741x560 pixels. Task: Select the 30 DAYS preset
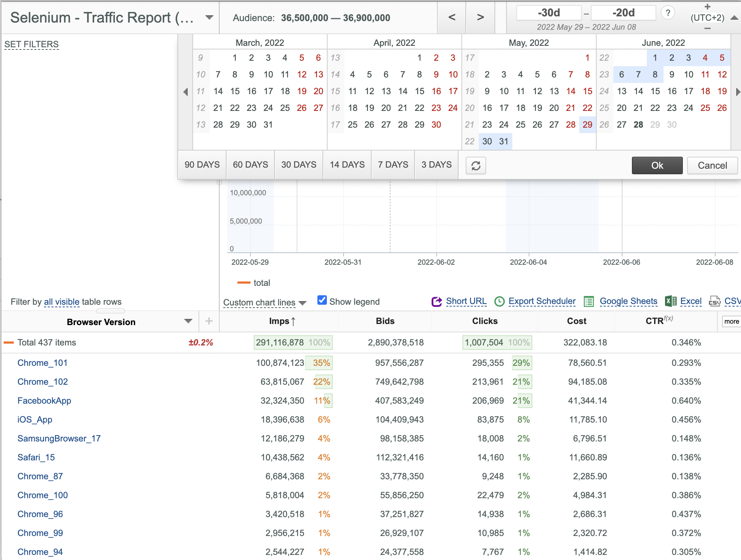click(x=299, y=165)
